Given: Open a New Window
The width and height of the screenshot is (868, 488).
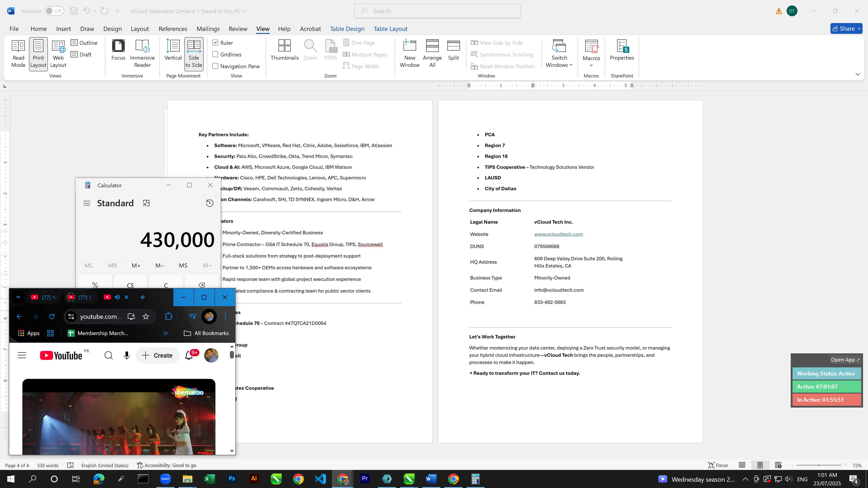Looking at the screenshot, I should click(x=409, y=54).
